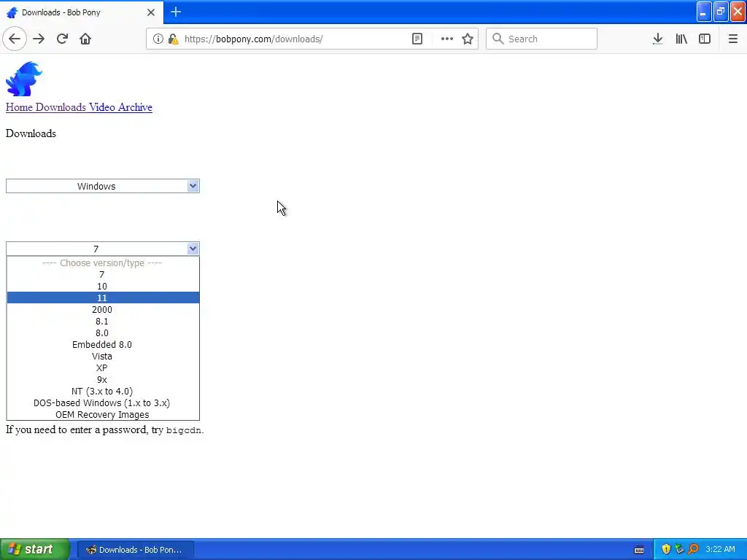Choose 8.1 from version list

point(102,322)
